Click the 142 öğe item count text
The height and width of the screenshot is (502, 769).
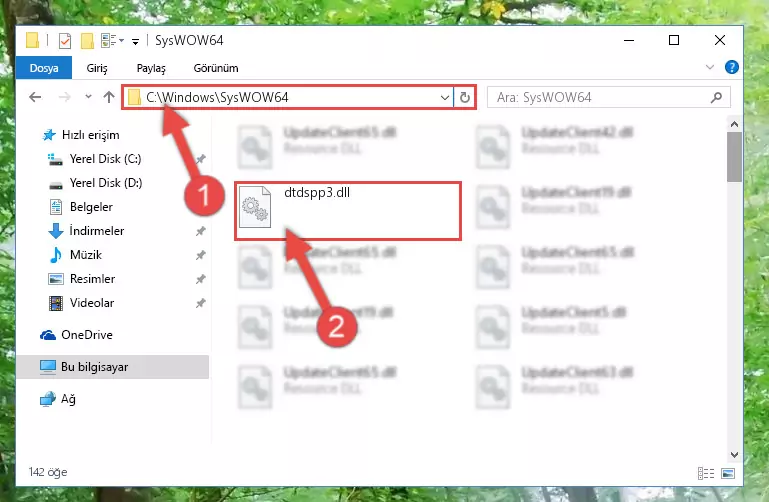coord(48,472)
